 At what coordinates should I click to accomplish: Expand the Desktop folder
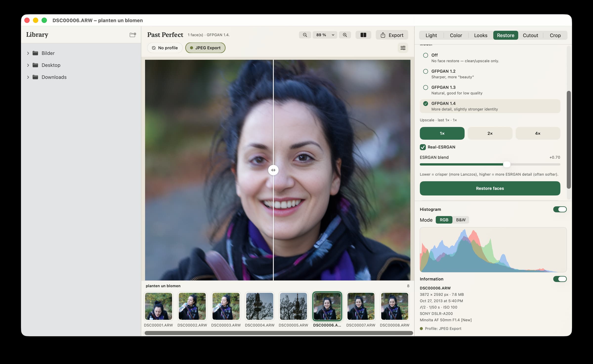(x=28, y=65)
